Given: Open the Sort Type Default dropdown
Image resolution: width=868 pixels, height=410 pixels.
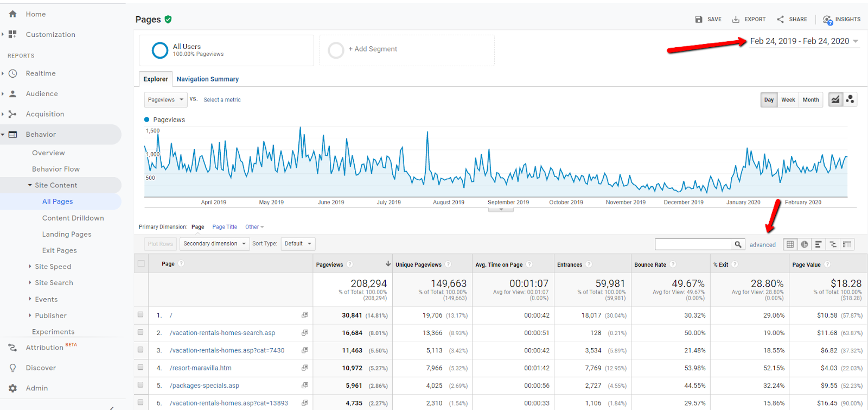Looking at the screenshot, I should coord(298,244).
